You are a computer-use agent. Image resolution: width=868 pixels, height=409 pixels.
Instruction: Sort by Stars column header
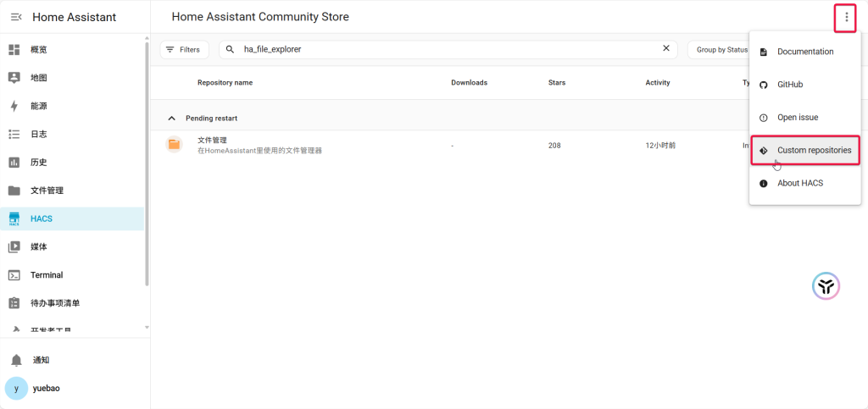coord(557,83)
